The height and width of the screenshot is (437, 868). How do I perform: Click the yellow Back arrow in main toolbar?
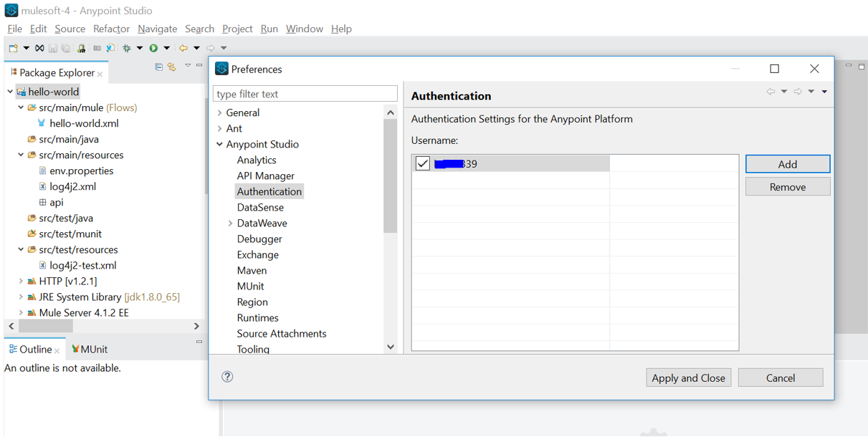pos(183,48)
